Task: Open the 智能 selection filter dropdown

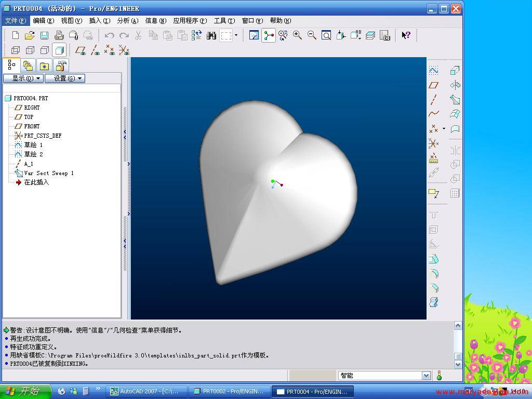Action: point(427,376)
